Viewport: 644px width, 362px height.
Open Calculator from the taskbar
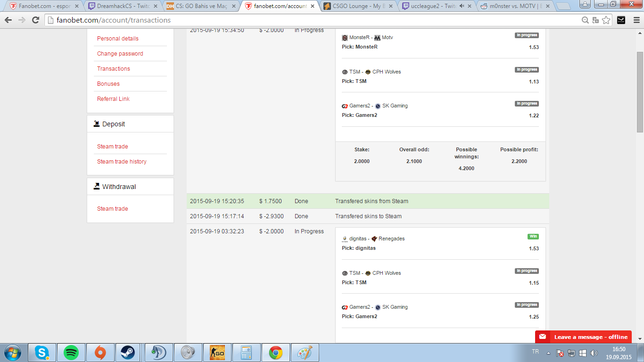click(x=246, y=352)
